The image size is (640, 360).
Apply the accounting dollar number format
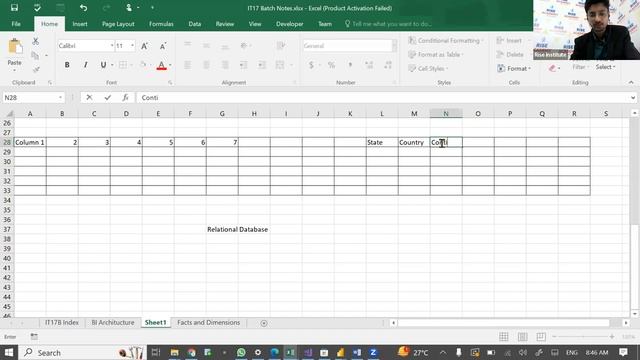311,65
